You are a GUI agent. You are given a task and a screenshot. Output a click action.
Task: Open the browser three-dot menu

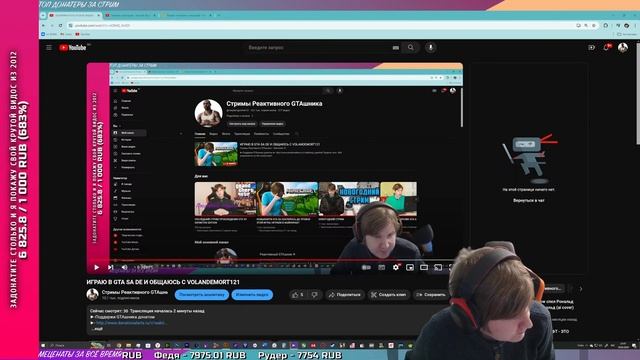(635, 25)
